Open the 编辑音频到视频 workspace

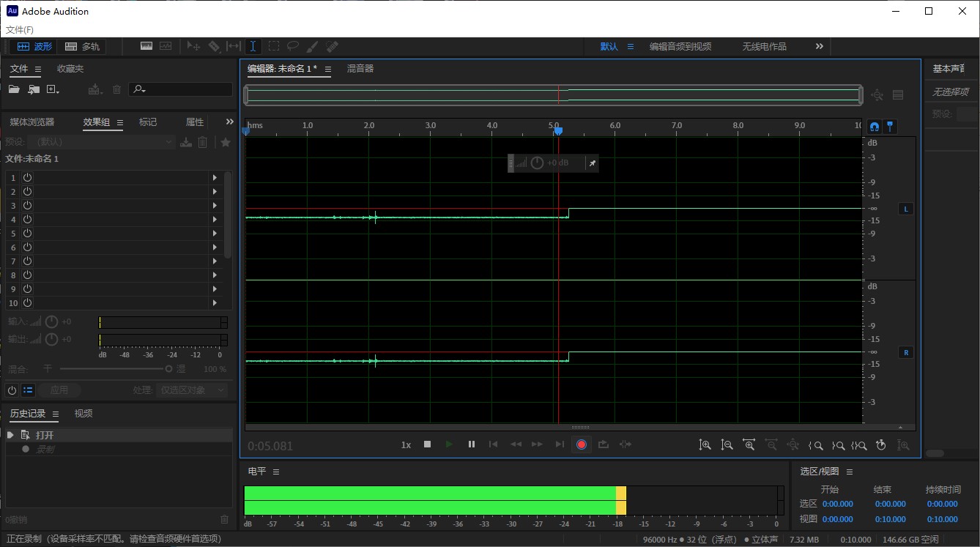[x=680, y=46]
